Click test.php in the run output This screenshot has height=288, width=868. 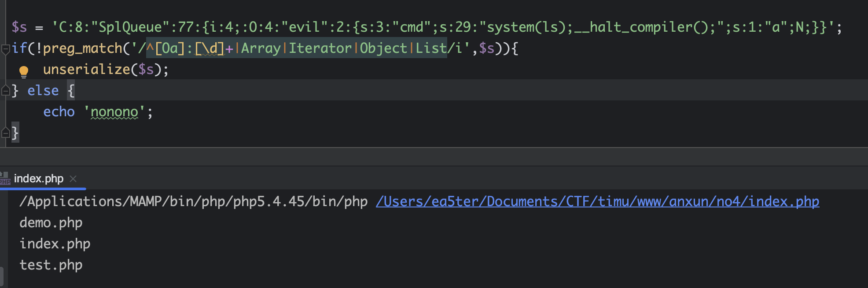click(51, 265)
